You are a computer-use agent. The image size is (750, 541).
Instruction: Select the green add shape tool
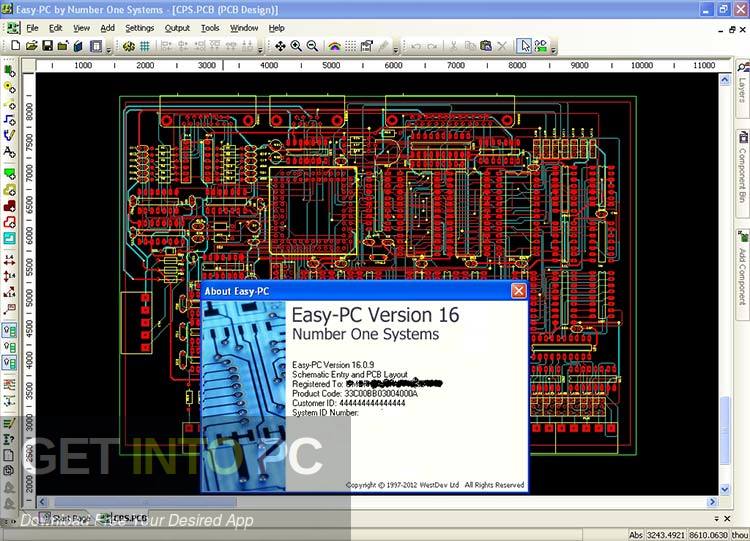(10, 174)
